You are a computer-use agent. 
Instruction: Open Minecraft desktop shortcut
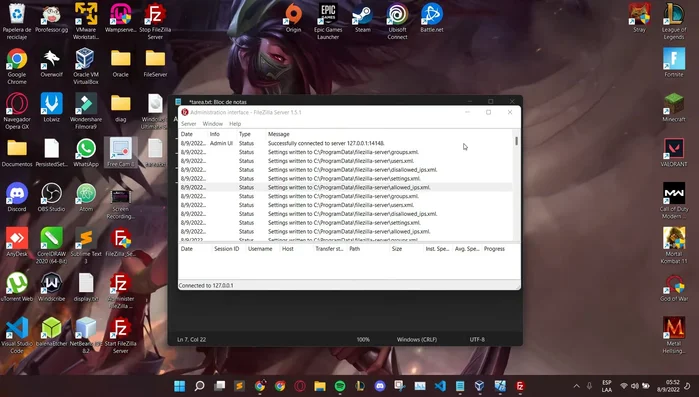pos(674,107)
